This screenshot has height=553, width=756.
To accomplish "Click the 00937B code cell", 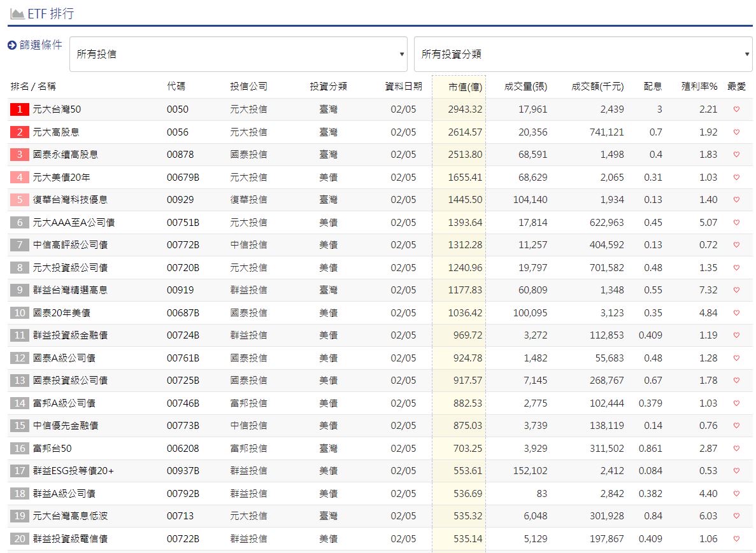I will 183,471.
